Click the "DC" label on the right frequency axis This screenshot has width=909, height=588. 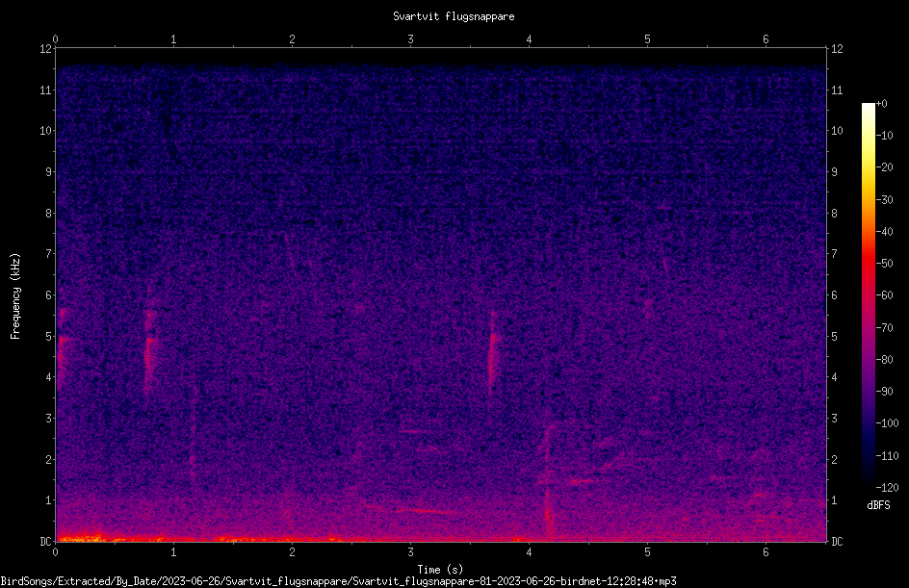[x=837, y=542]
